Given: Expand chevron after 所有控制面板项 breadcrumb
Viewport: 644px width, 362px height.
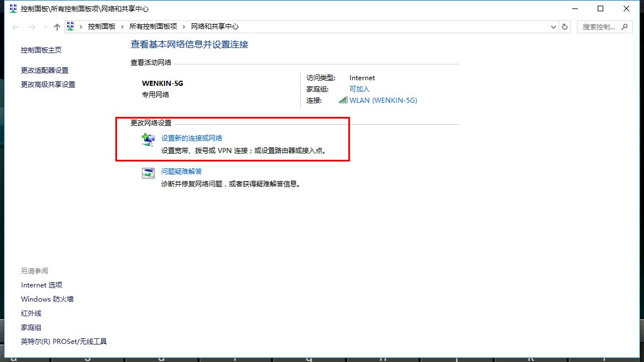Looking at the screenshot, I should (x=184, y=27).
